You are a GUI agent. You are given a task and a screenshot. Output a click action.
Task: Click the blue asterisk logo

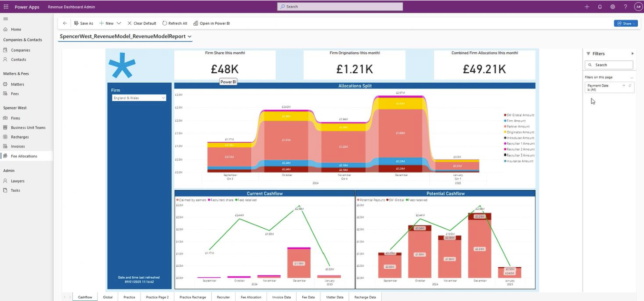coord(122,65)
